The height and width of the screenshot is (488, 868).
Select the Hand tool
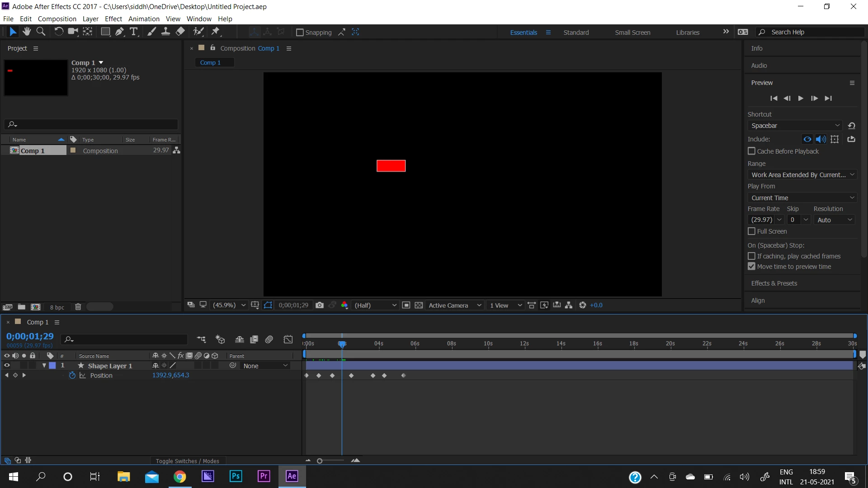pyautogui.click(x=27, y=32)
